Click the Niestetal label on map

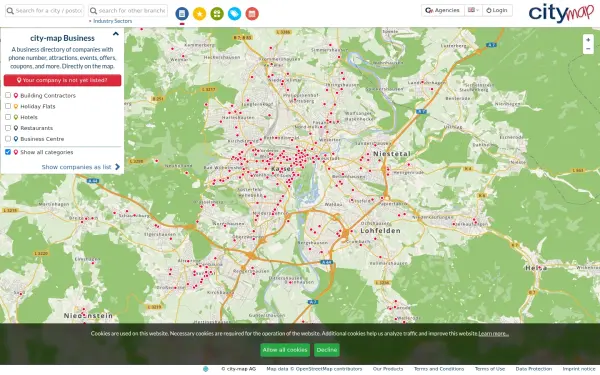392,153
